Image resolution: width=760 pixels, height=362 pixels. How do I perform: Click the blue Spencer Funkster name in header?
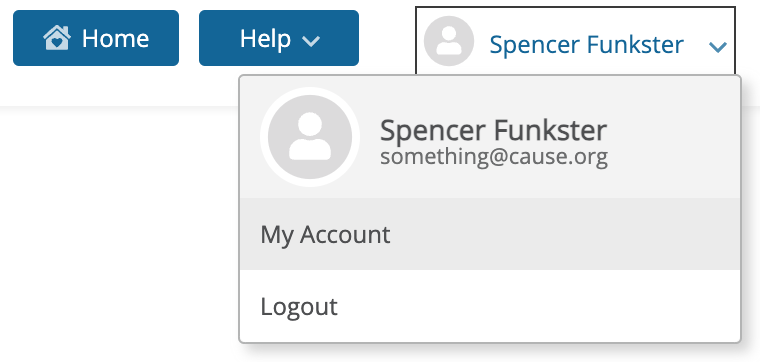[x=586, y=45]
